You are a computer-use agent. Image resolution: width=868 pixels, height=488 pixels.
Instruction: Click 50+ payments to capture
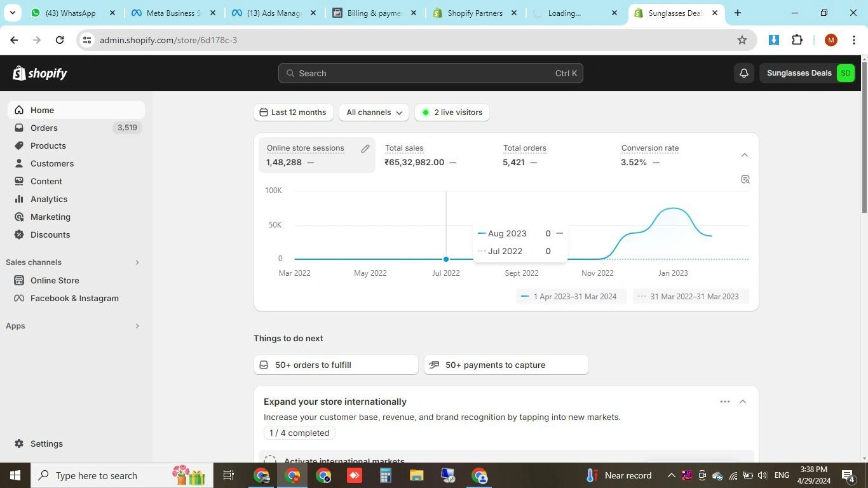pos(506,365)
